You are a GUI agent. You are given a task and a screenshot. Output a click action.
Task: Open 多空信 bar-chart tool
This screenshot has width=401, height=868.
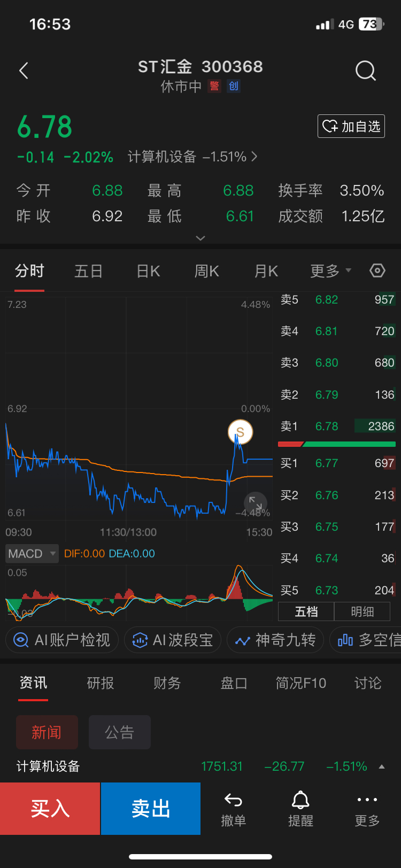(x=365, y=640)
